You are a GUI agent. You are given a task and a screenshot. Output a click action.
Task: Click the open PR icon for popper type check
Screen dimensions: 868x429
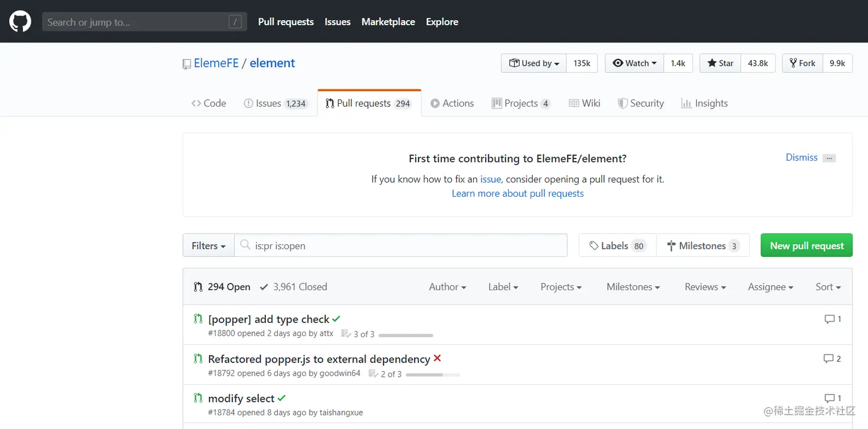point(198,319)
